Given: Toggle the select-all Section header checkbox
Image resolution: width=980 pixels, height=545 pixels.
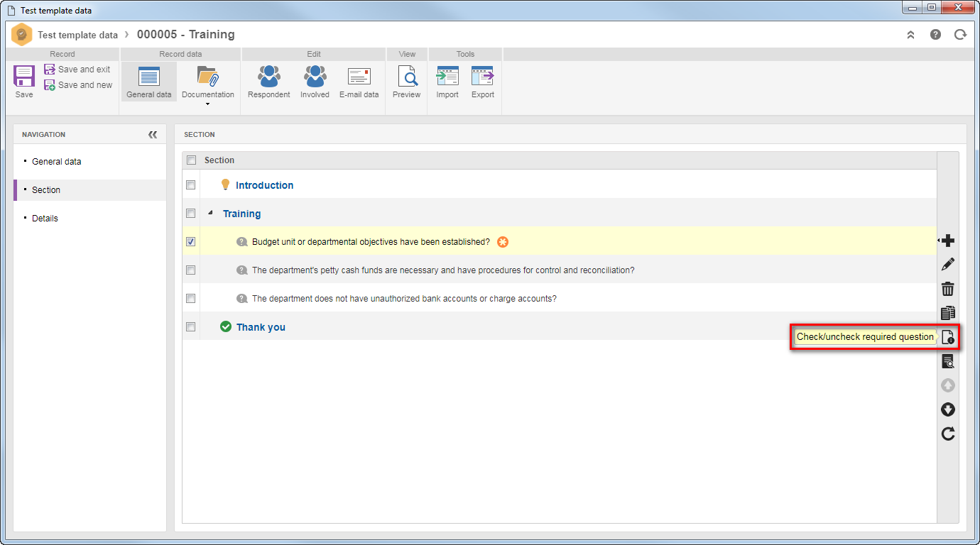Looking at the screenshot, I should (x=191, y=160).
